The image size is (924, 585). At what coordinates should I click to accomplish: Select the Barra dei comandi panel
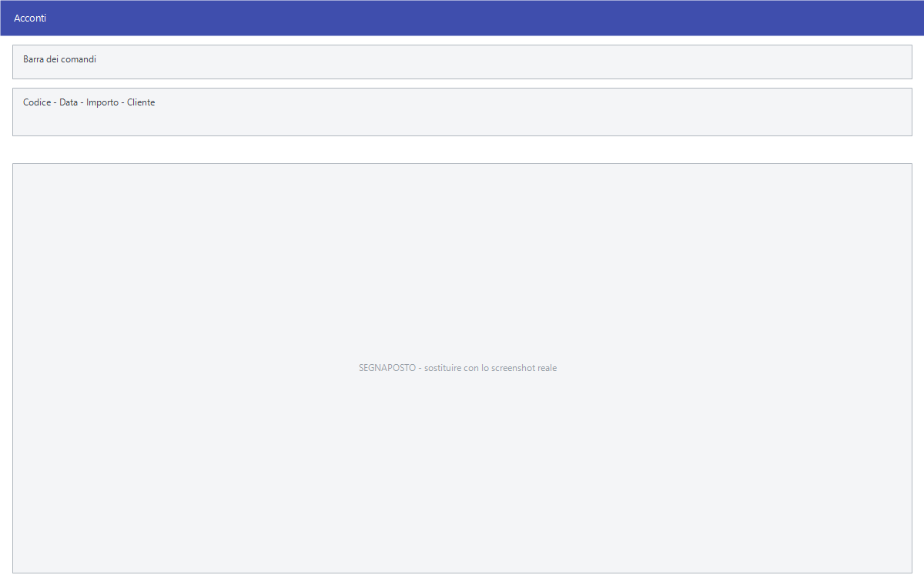tap(462, 62)
